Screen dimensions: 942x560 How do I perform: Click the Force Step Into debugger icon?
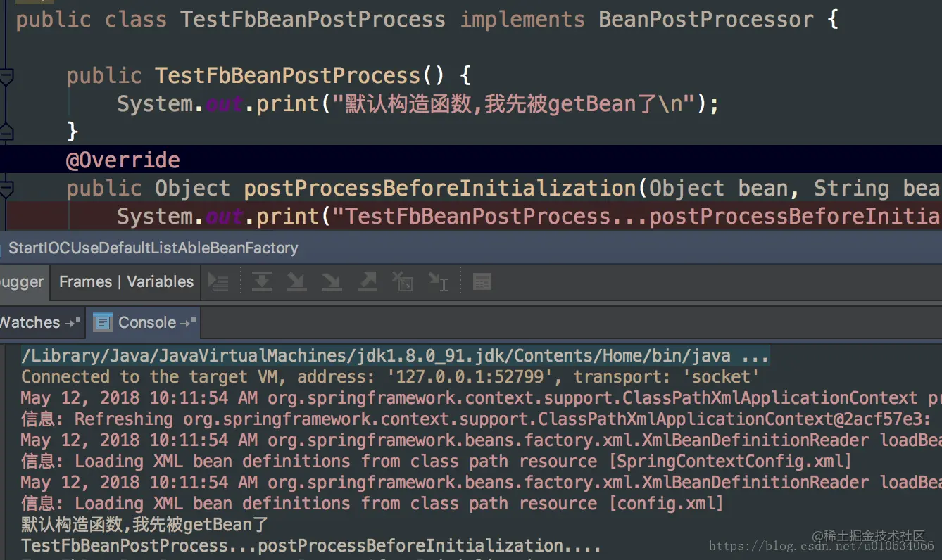tap(332, 282)
